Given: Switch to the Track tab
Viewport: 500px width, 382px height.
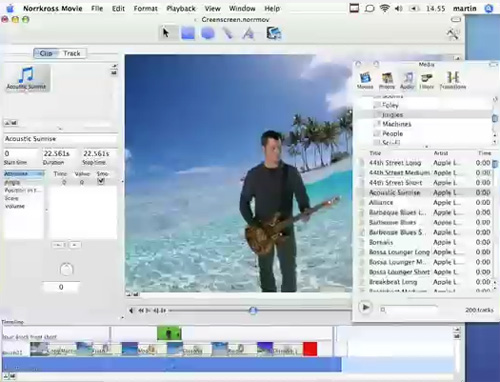Looking at the screenshot, I should click(x=72, y=53).
